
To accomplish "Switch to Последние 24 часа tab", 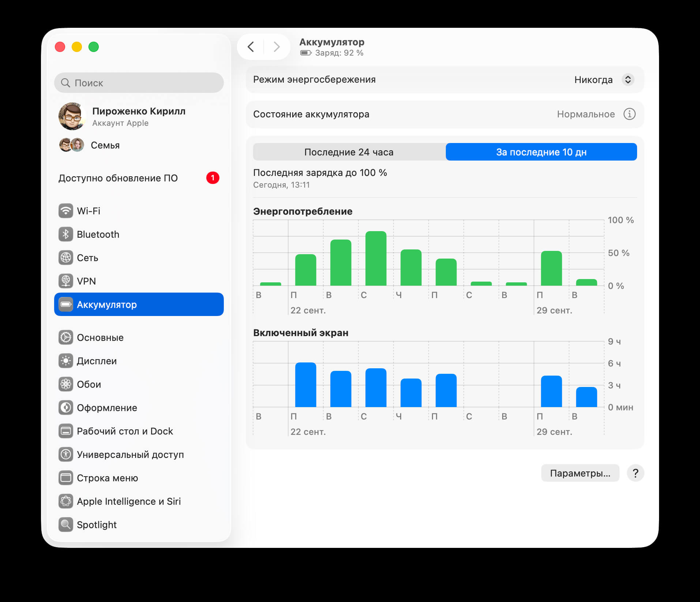I will [349, 152].
